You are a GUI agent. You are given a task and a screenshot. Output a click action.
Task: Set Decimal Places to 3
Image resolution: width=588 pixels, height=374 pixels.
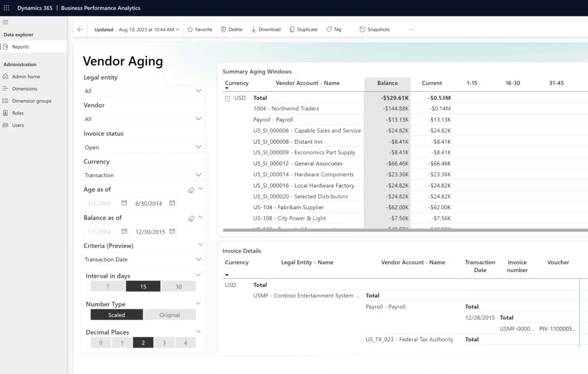click(164, 343)
